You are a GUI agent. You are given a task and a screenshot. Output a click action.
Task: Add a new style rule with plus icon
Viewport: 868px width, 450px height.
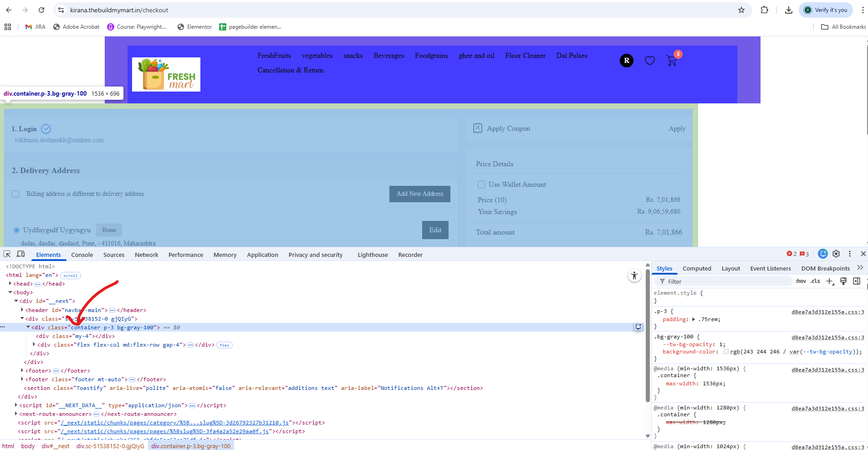830,281
